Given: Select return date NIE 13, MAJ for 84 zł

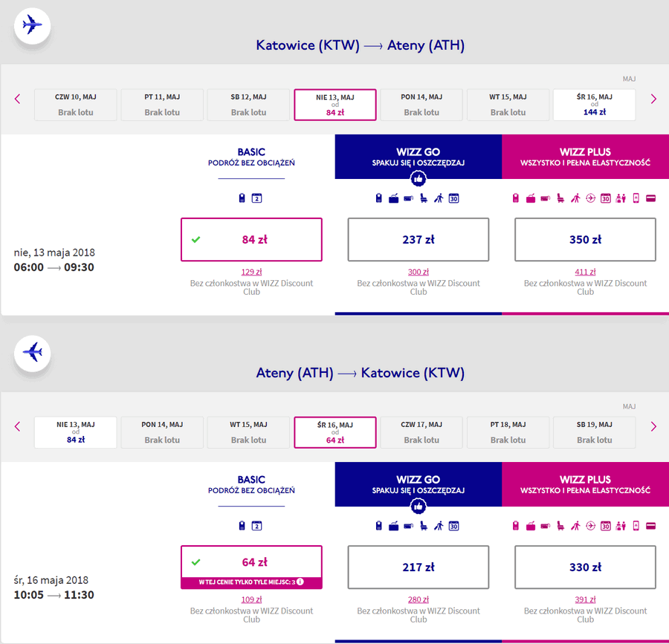Looking at the screenshot, I should point(76,432).
